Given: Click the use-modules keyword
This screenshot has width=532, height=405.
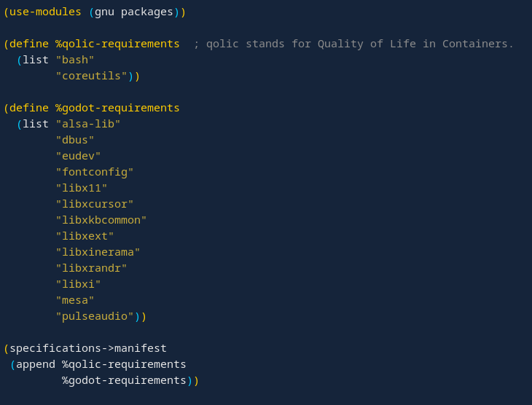Looking at the screenshot, I should pos(45,12).
